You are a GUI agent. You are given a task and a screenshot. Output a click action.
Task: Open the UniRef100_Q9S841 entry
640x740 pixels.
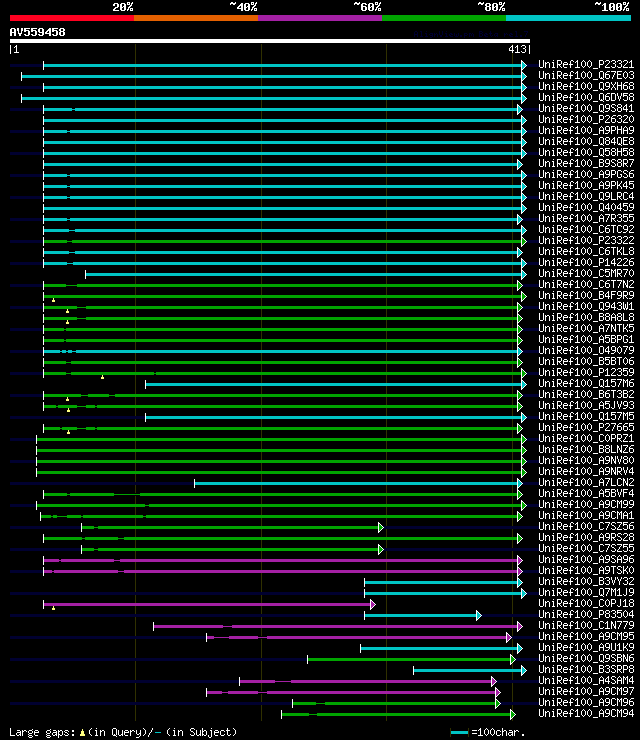click(586, 108)
